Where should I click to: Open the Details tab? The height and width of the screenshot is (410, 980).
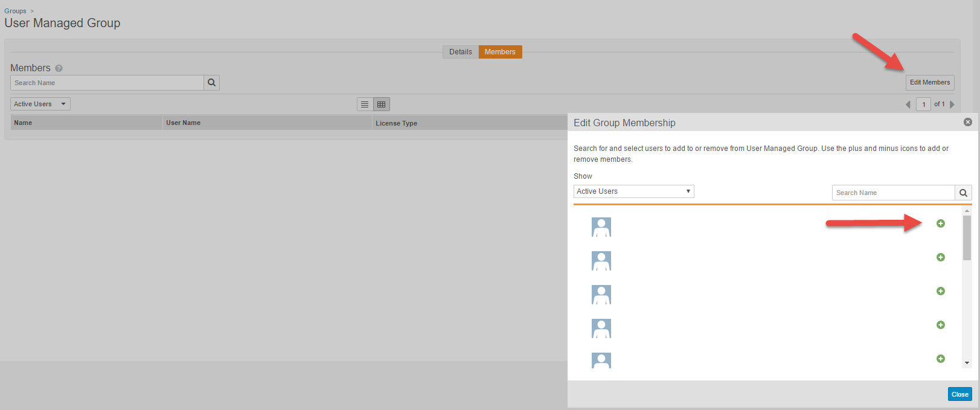[460, 52]
